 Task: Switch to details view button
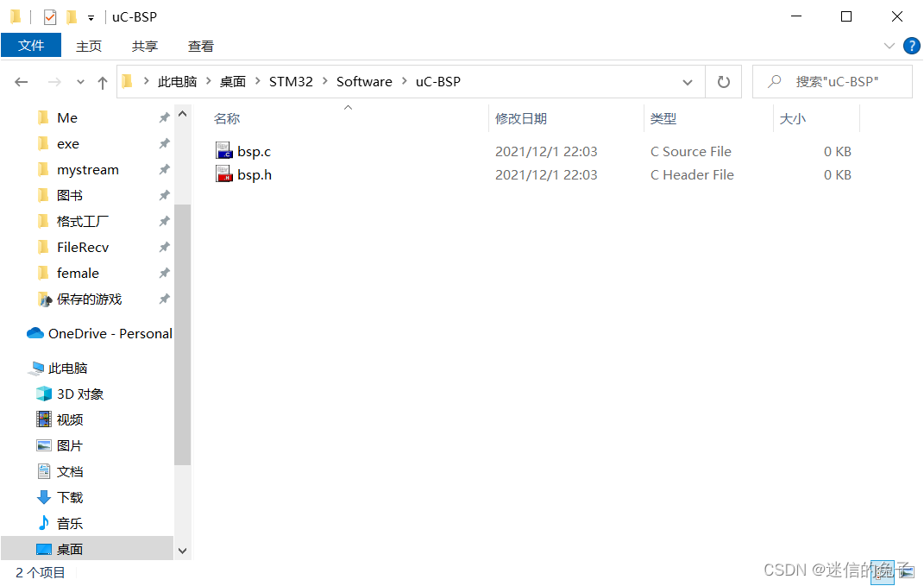click(x=883, y=572)
